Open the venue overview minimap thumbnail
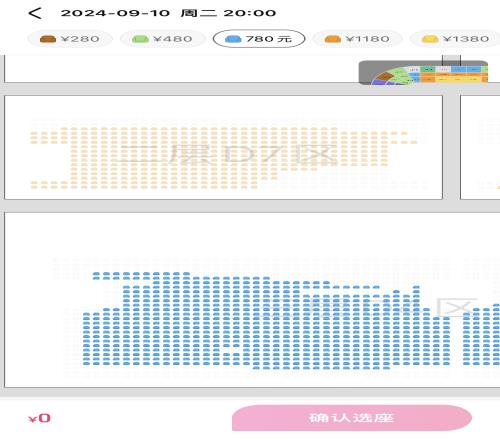 point(423,72)
